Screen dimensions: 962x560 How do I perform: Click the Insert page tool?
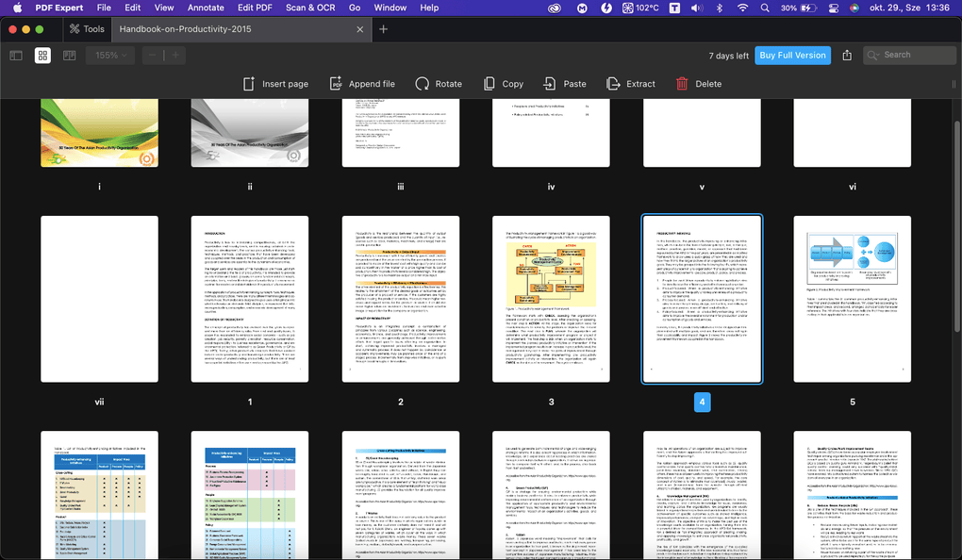pos(275,83)
